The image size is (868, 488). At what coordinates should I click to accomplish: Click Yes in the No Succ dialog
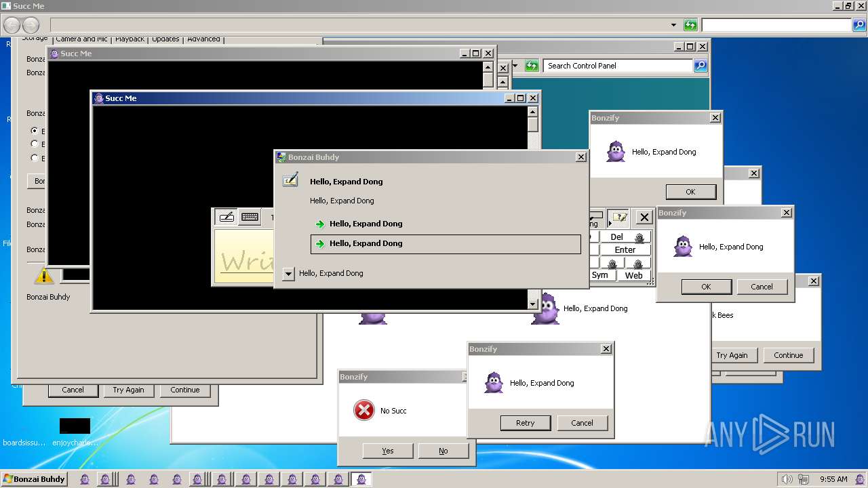click(x=387, y=451)
